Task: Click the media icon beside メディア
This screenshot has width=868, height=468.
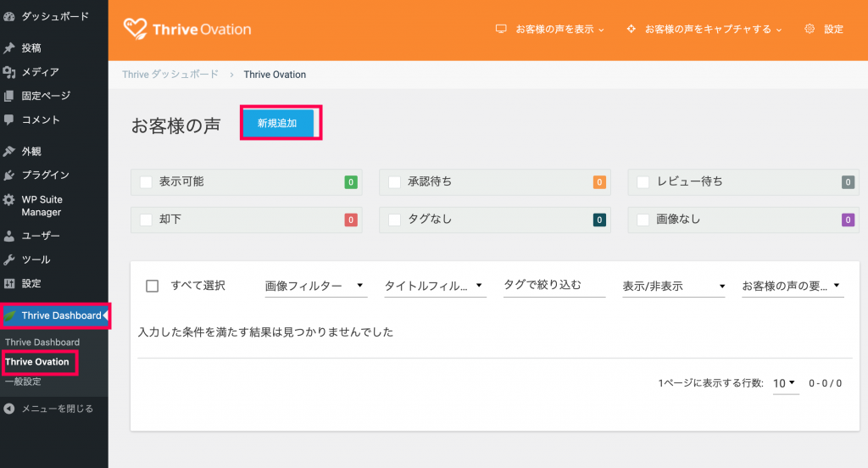Action: (x=8, y=72)
